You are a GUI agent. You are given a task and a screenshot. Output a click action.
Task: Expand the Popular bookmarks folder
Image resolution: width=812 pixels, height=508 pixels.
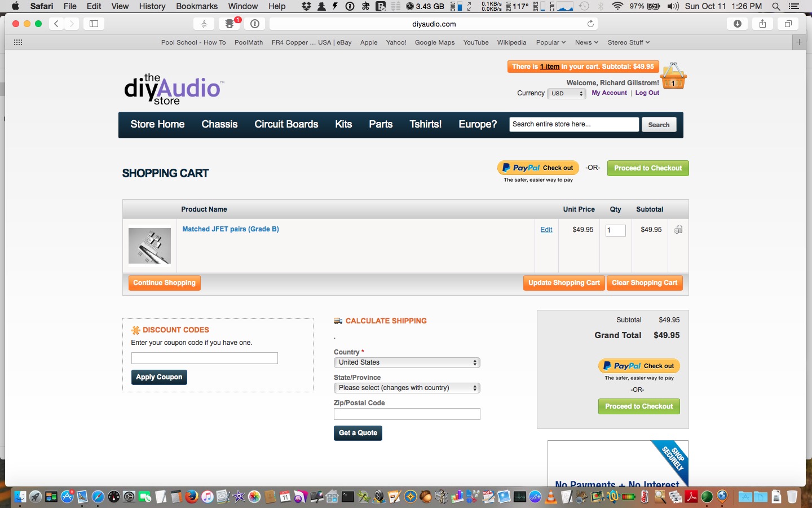point(550,42)
